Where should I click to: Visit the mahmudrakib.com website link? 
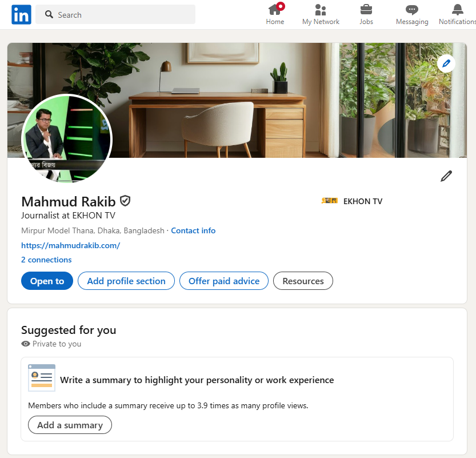(x=71, y=245)
